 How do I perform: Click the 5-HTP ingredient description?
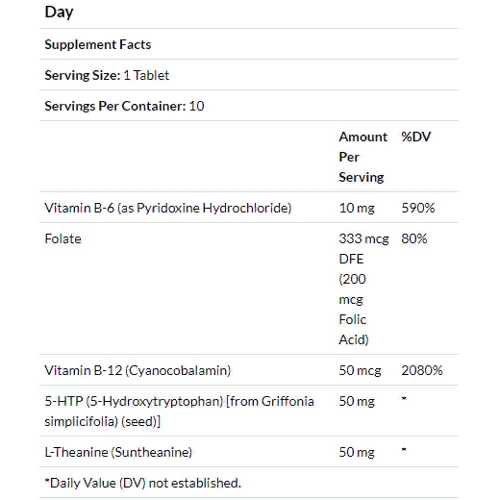(x=179, y=411)
